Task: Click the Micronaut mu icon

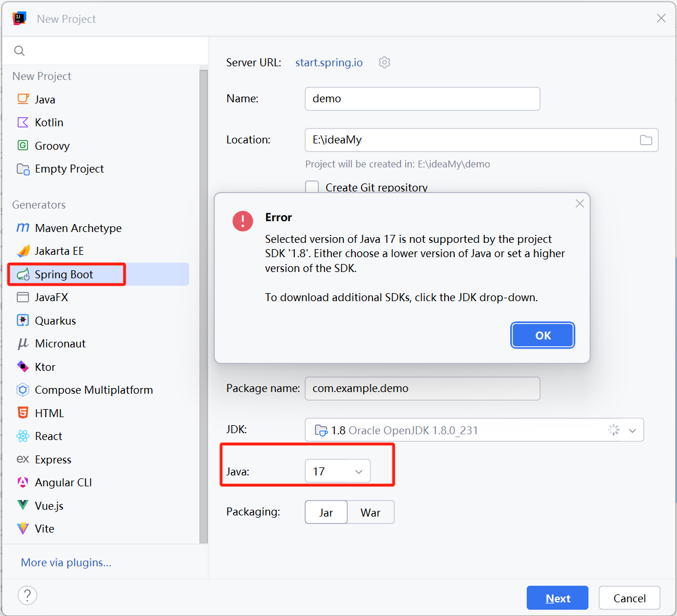Action: tap(23, 343)
